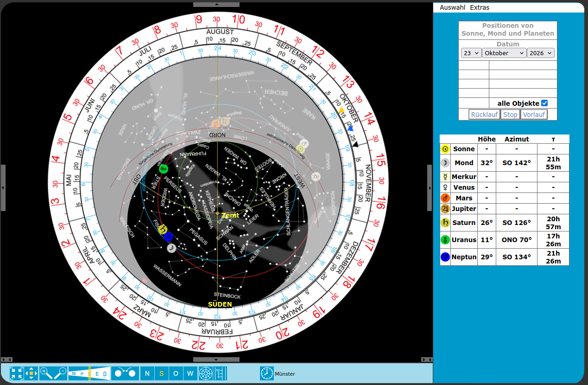Viewport: 588px width, 385px height.
Task: Click the two-circles flip icon
Action: click(x=125, y=373)
